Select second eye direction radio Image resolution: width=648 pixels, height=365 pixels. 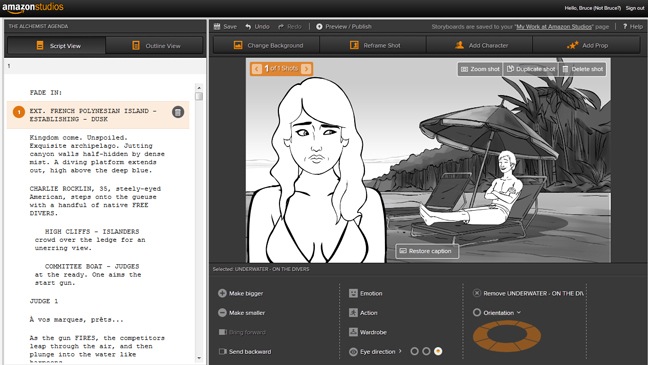[x=426, y=351]
